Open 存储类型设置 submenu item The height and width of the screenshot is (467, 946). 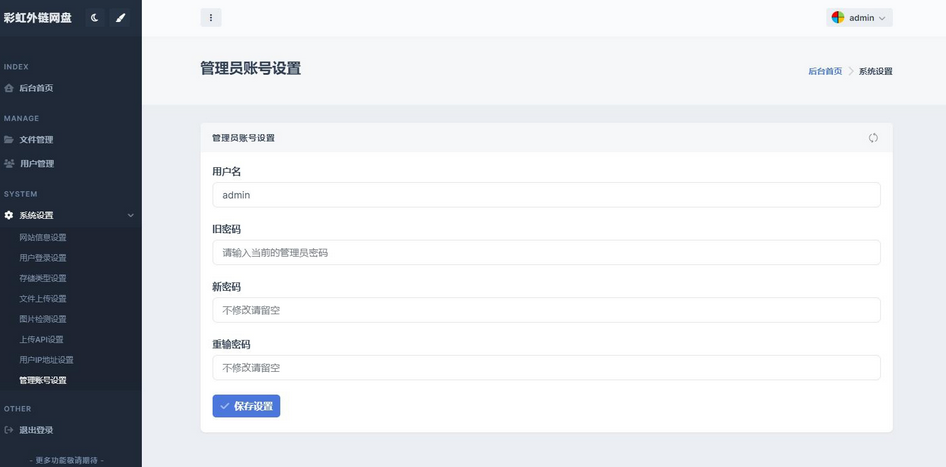pyautogui.click(x=43, y=278)
